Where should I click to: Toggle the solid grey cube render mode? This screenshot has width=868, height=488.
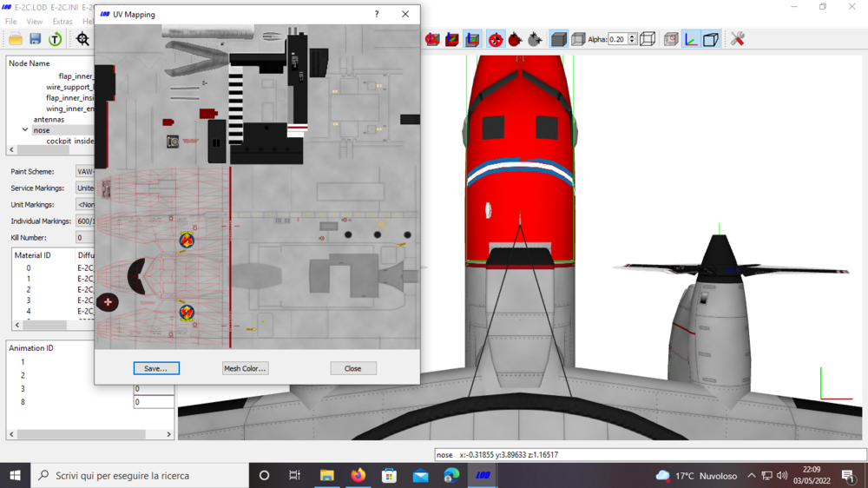click(x=558, y=39)
